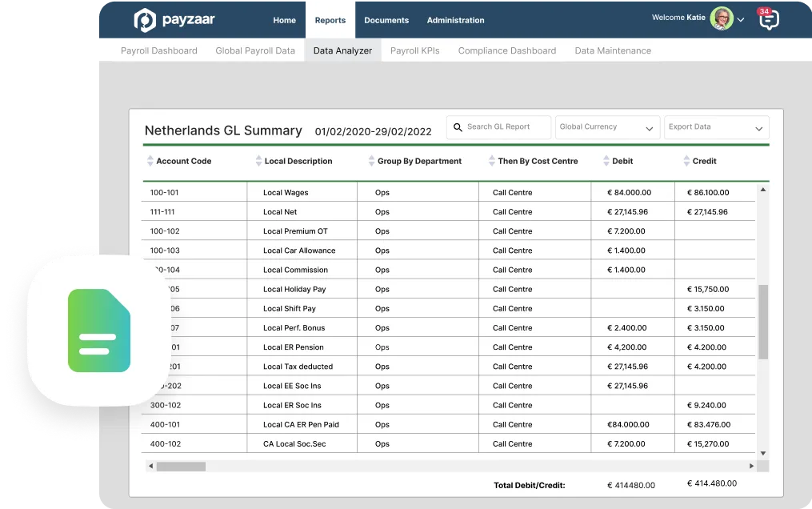Click the right arrow on horizontal scrollbar
The height and width of the screenshot is (509, 812).
750,464
